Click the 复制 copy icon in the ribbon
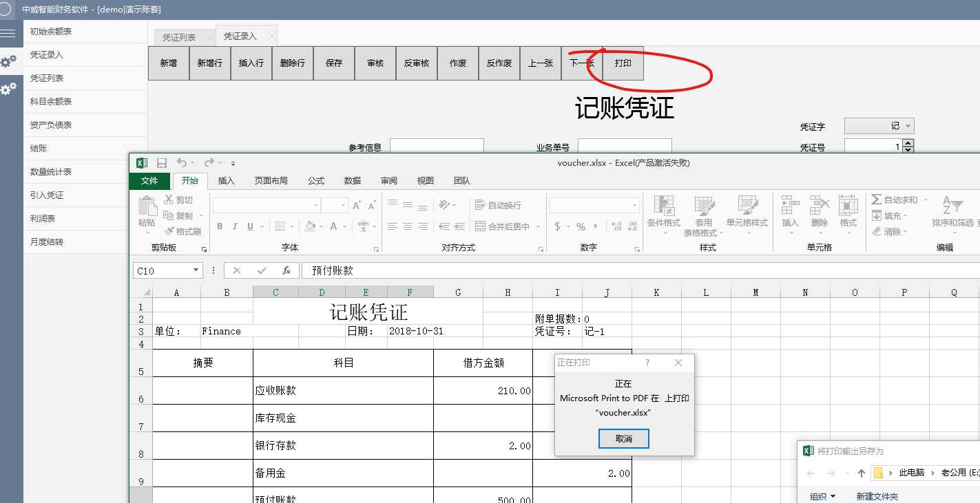This screenshot has width=980, height=503. point(169,215)
